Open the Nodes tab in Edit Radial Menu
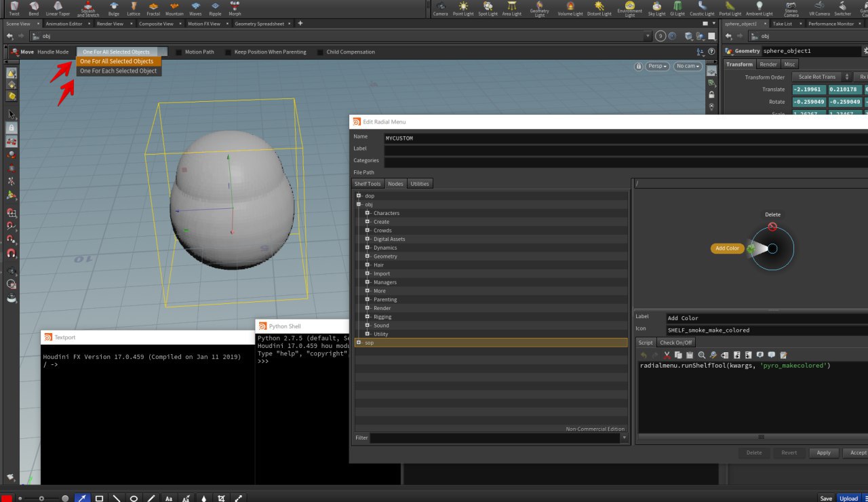This screenshot has height=502, width=868. [x=395, y=183]
